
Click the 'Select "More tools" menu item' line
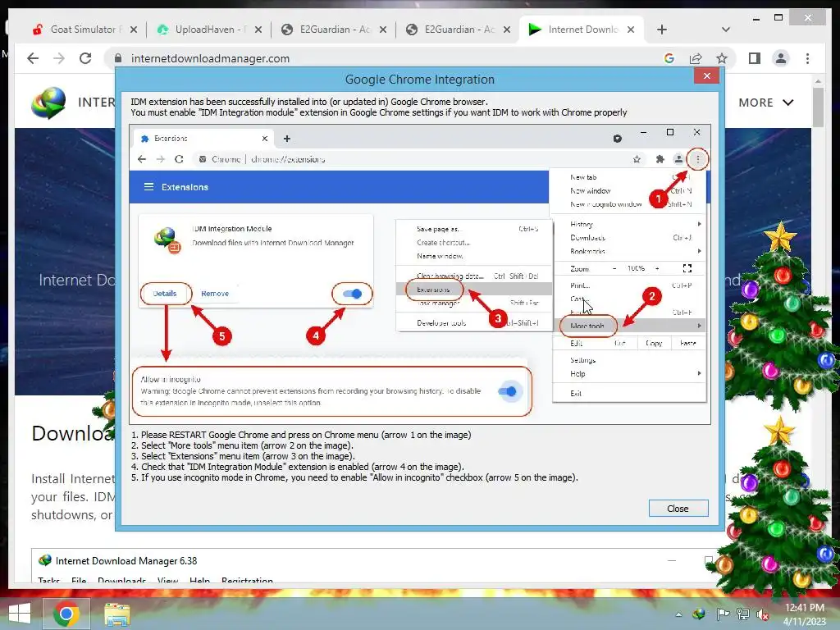[x=243, y=445]
